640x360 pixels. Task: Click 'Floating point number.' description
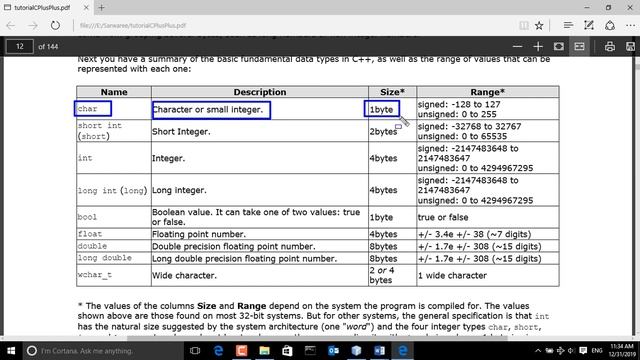pyautogui.click(x=199, y=234)
